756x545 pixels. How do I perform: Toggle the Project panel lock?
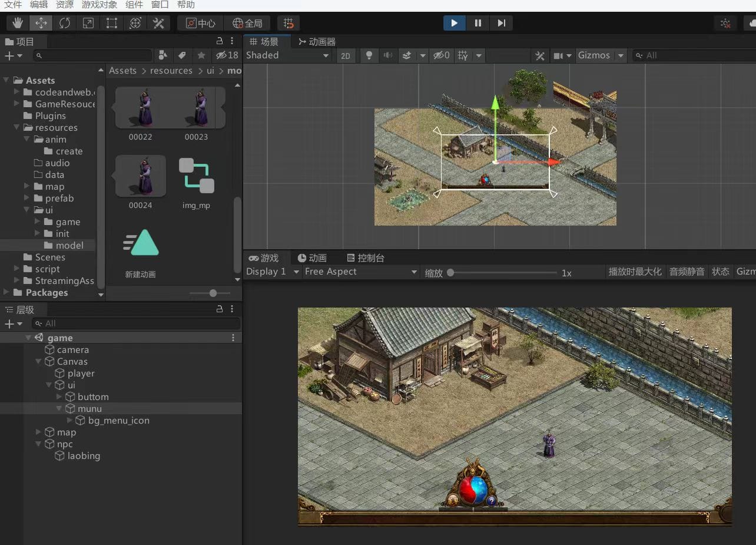[220, 41]
